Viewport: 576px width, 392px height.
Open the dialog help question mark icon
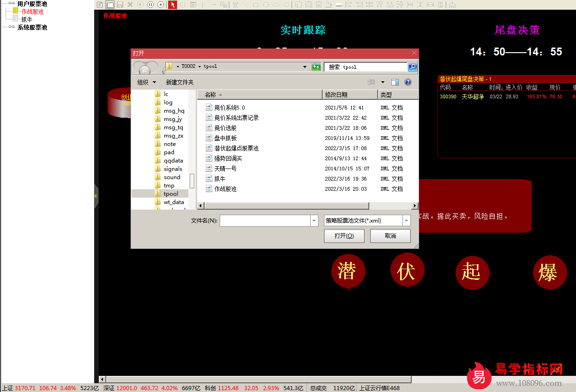click(408, 82)
